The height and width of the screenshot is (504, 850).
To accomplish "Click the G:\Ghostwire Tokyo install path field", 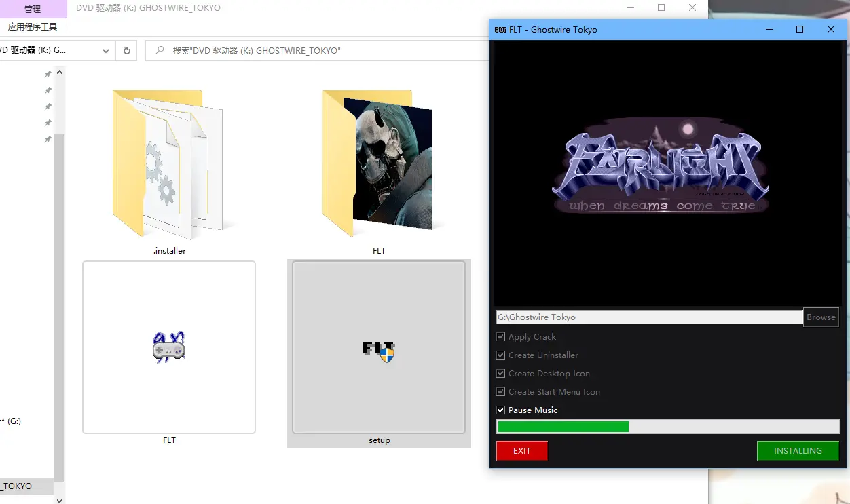I will click(x=650, y=317).
